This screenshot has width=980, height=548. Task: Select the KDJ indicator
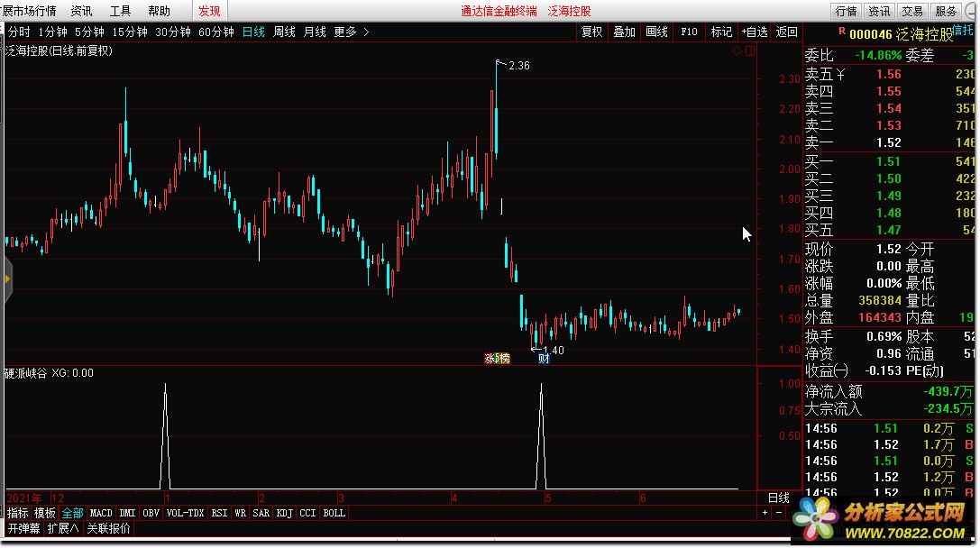click(x=284, y=513)
